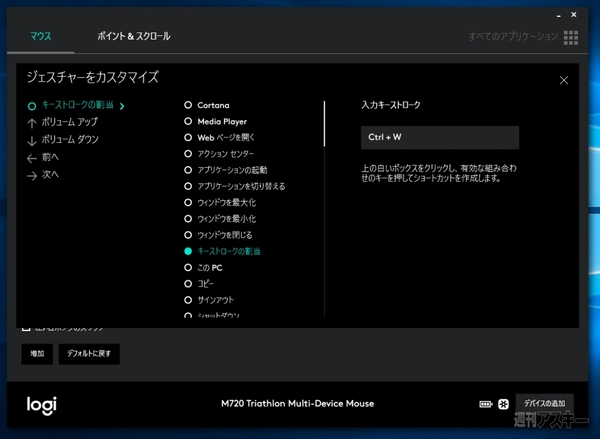Select the アクション センター option
The height and width of the screenshot is (439, 600).
[219, 154]
